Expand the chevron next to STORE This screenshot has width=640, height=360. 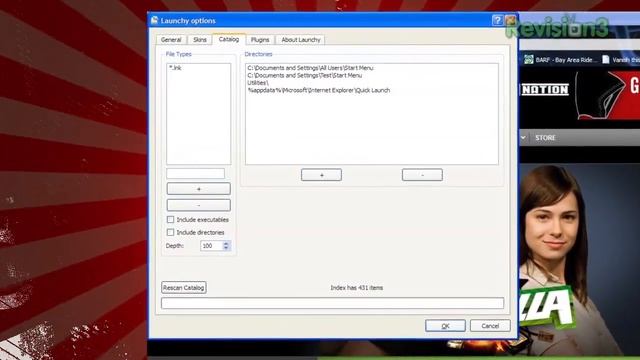click(x=523, y=138)
